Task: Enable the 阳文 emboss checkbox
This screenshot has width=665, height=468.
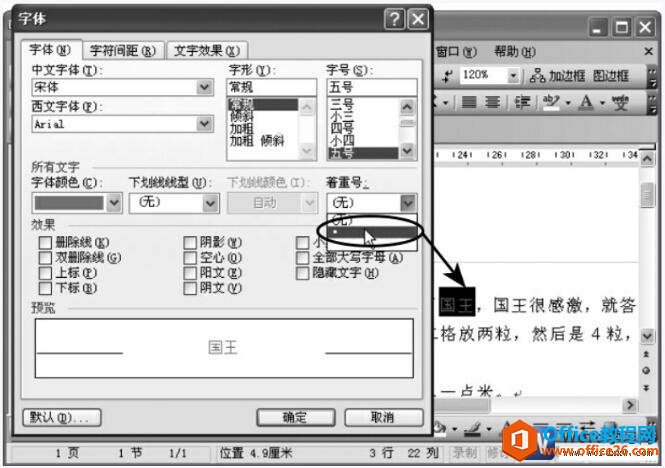Action: point(190,273)
